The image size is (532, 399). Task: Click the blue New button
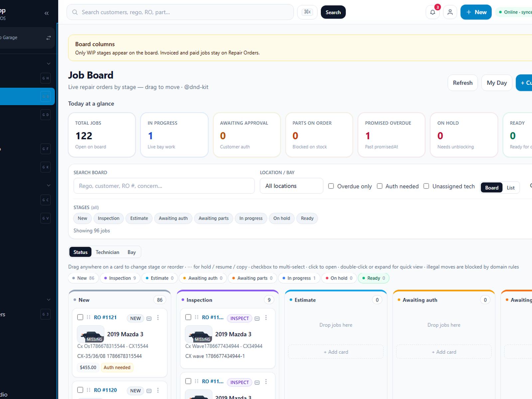(x=476, y=12)
